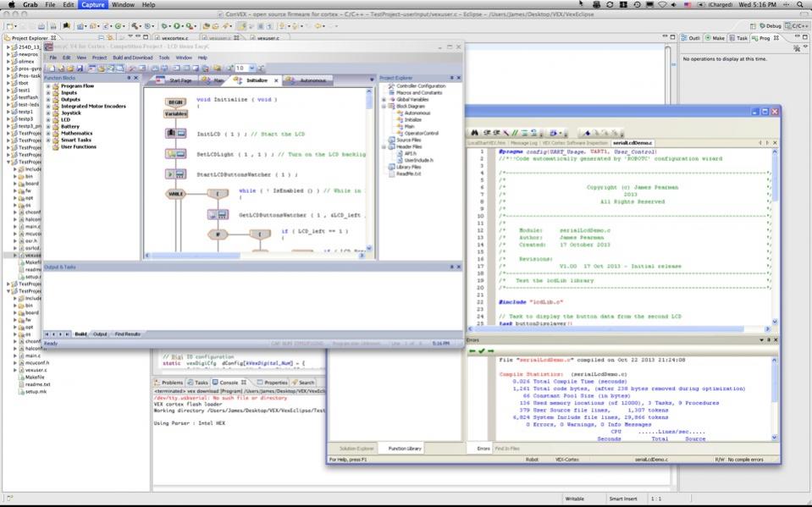Open the easyC zoom level dropdown
Viewport: 812px width, 507px height.
[253, 69]
